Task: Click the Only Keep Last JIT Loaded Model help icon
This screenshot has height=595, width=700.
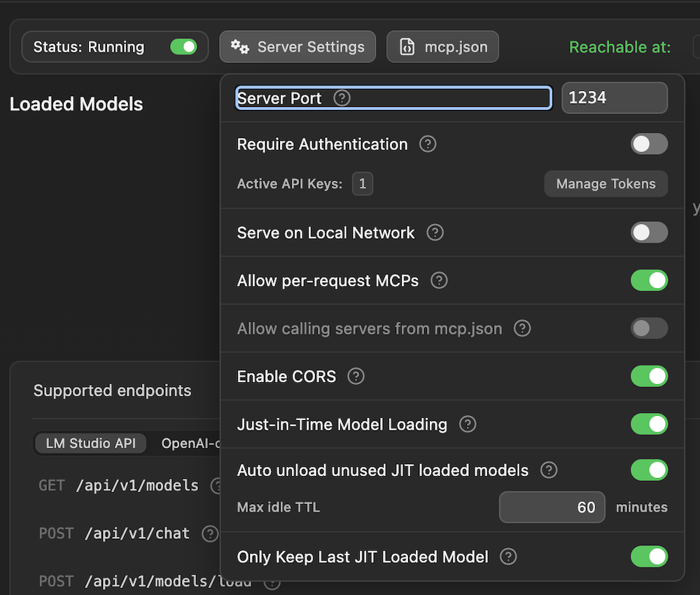Action: tap(508, 556)
